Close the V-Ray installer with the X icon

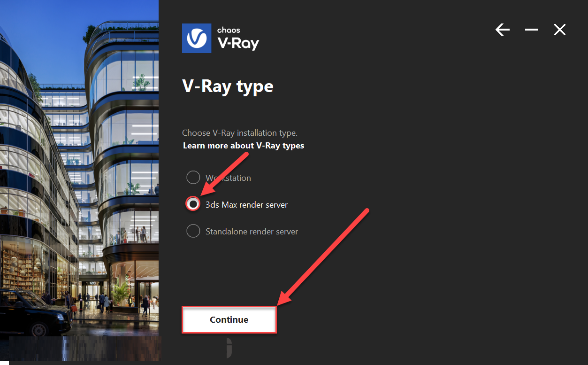559,30
